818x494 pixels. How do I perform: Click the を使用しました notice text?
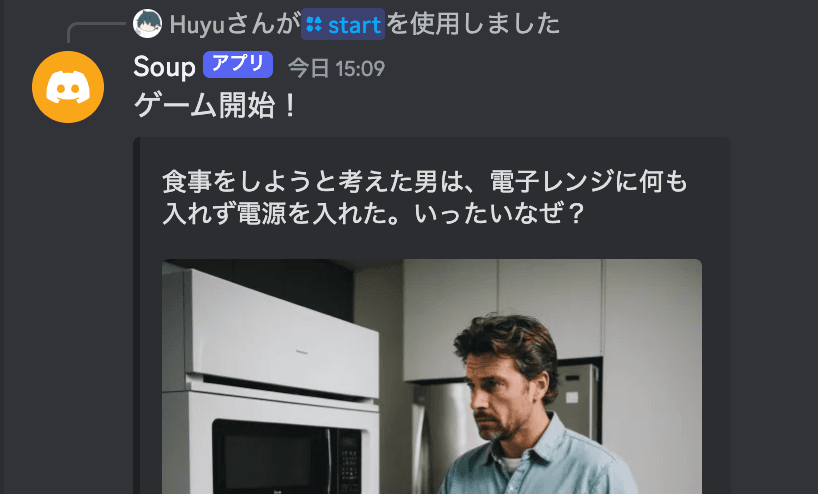(473, 24)
